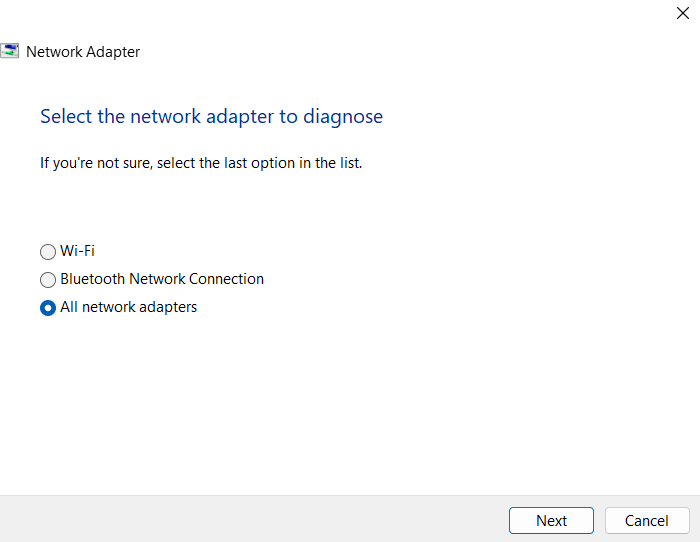Click the "Wi-Fi" option label text

click(77, 251)
